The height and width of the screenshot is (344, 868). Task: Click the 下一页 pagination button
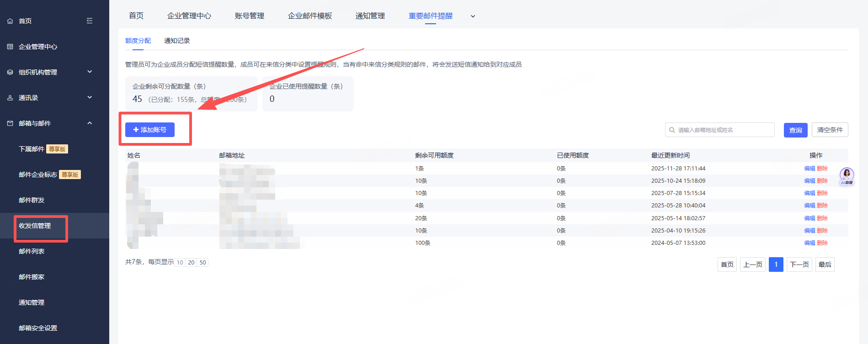799,265
